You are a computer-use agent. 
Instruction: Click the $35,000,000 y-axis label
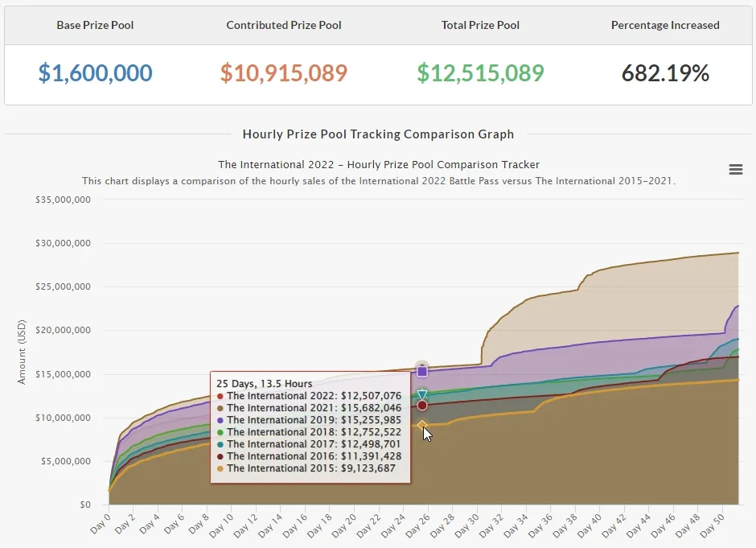pos(63,200)
